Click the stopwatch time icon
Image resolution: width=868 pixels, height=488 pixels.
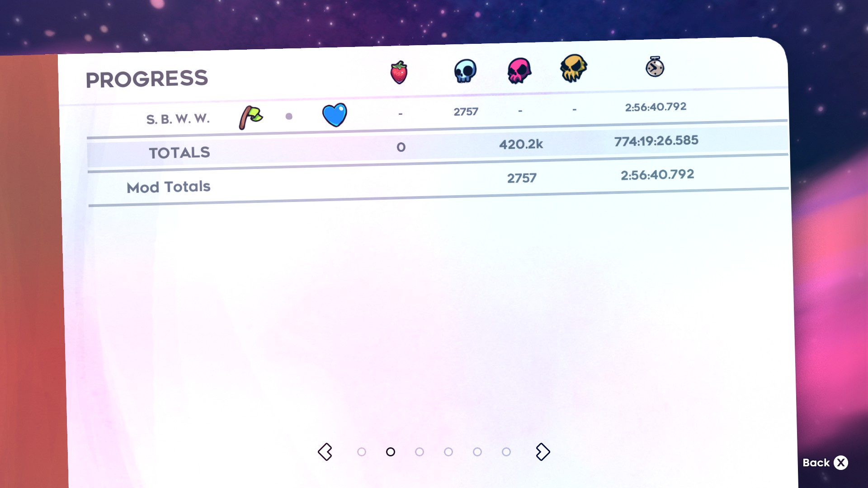click(655, 67)
